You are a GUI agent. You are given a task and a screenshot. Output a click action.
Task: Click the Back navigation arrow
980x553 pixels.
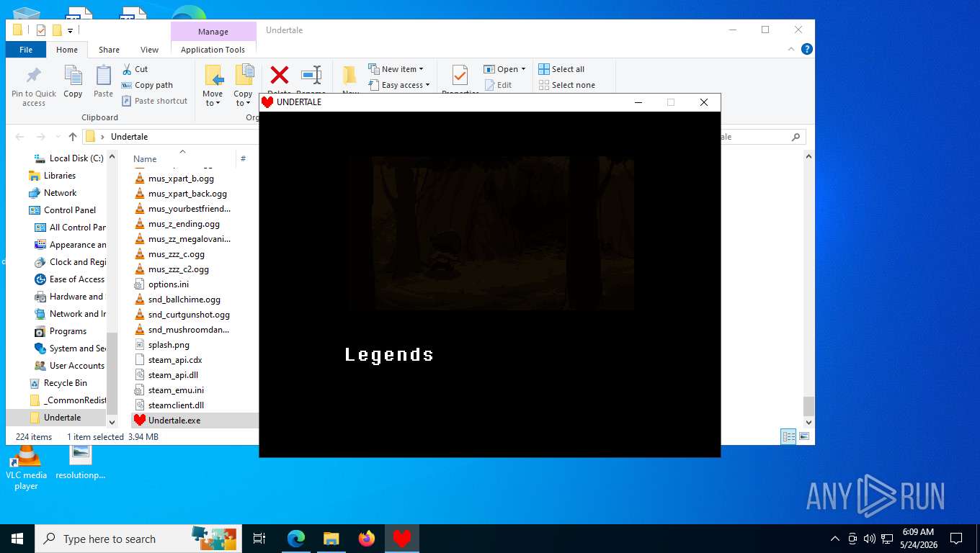click(x=19, y=137)
